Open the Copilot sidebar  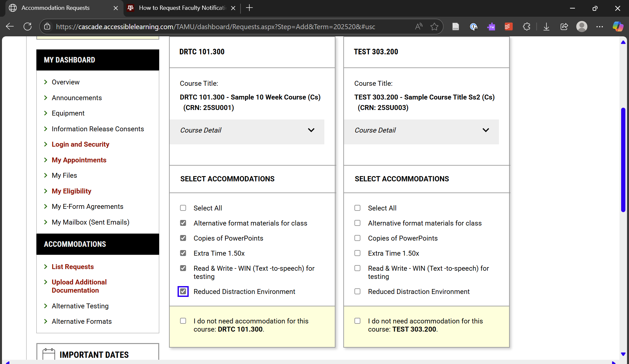click(x=618, y=27)
